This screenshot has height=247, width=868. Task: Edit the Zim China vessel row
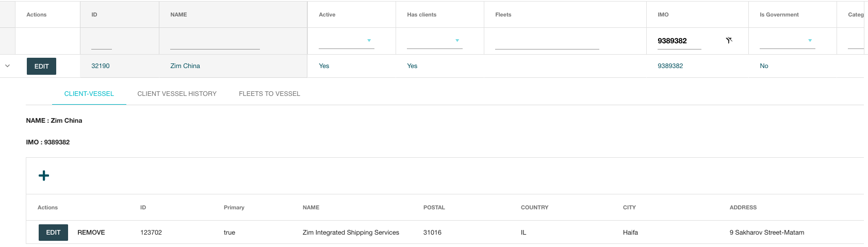coord(41,66)
